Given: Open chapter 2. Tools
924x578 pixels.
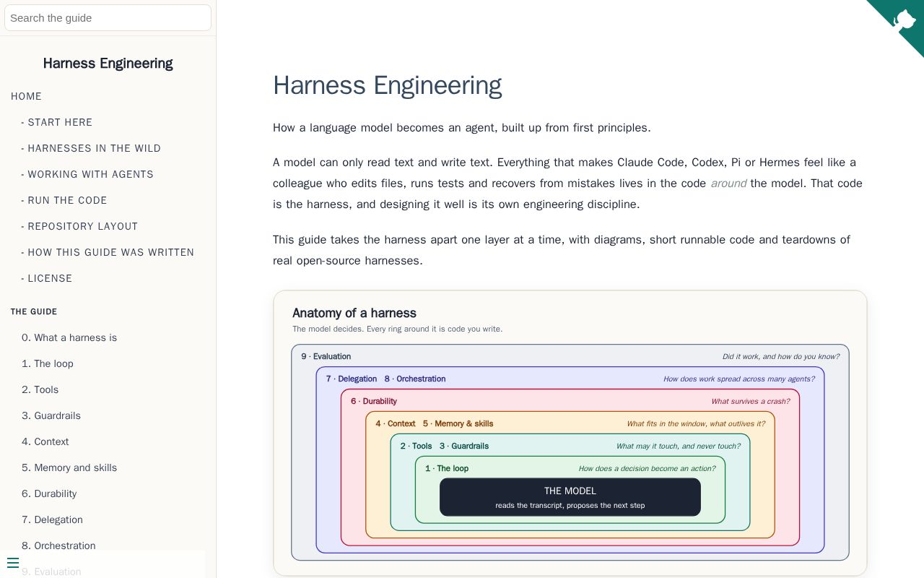Looking at the screenshot, I should click(x=40, y=389).
